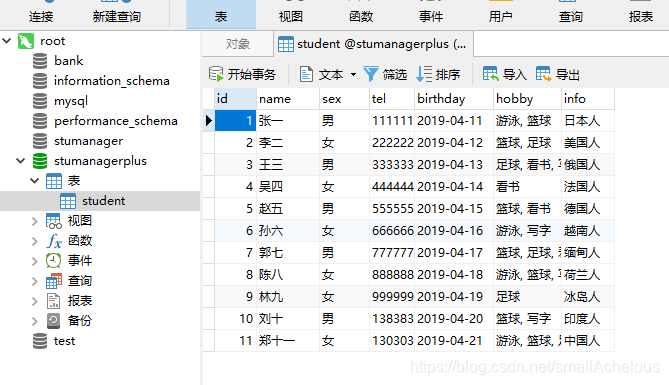
Task: Click the 导入 import button
Action: (x=505, y=75)
